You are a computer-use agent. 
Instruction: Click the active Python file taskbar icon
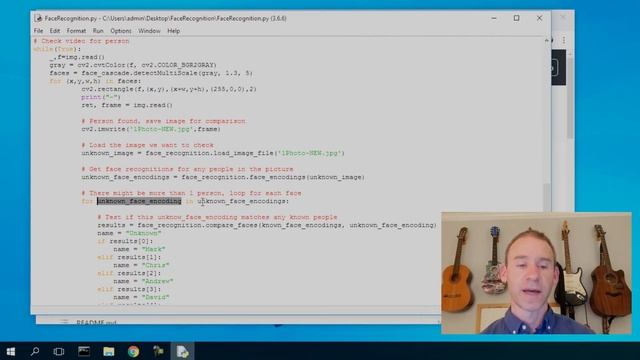coord(182,351)
